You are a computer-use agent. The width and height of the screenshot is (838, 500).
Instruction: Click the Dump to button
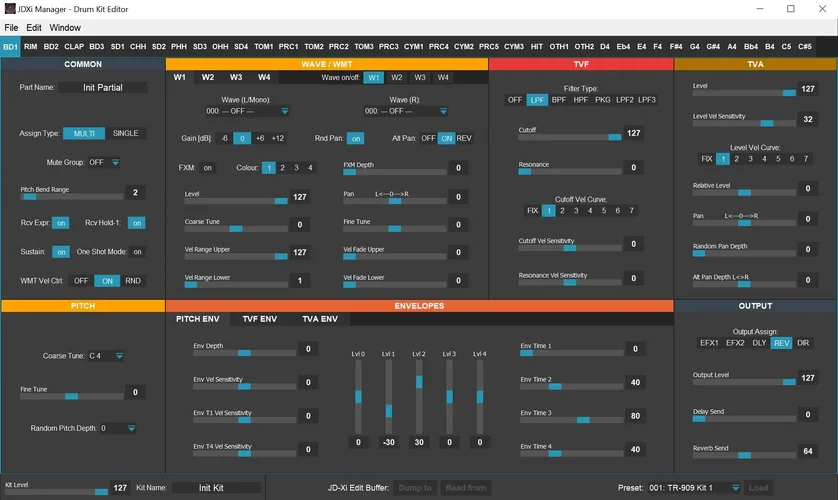click(x=415, y=488)
